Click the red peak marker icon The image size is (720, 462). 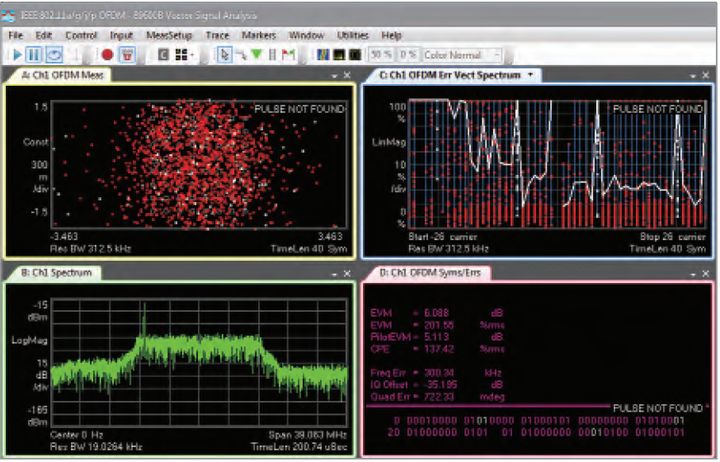[289, 54]
